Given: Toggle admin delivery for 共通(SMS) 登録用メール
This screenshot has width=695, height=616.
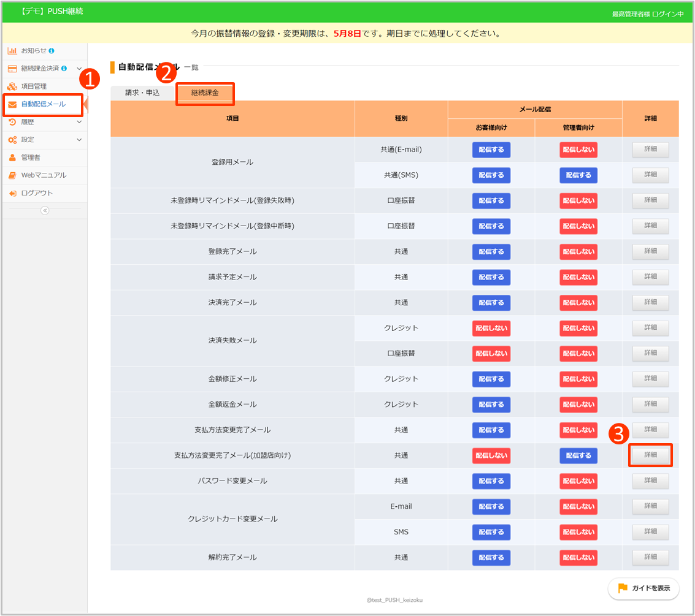Looking at the screenshot, I should click(578, 175).
